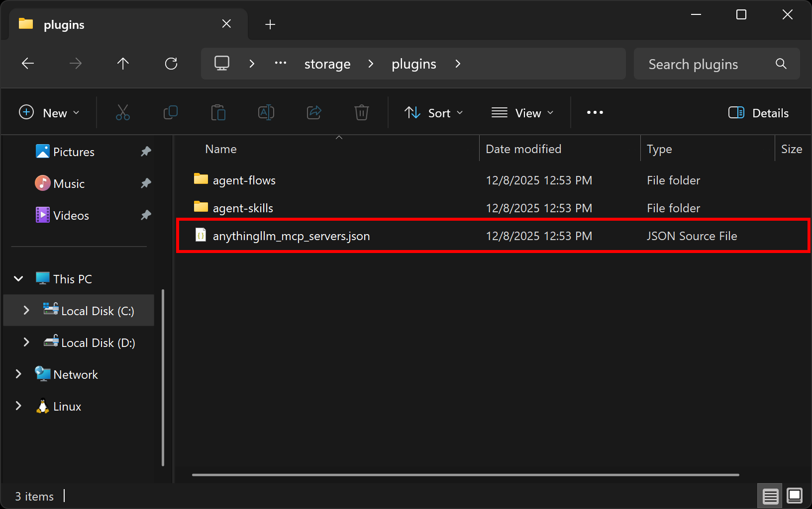Select the plugins tab
This screenshot has width=812, height=509.
tap(64, 24)
